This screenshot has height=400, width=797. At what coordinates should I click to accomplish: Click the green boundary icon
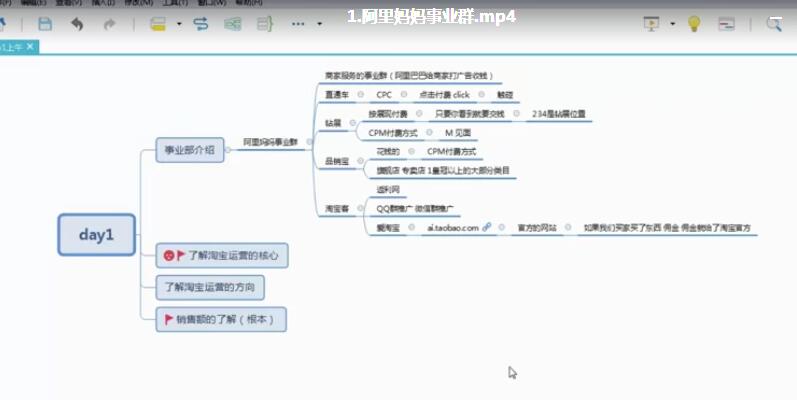coord(233,23)
